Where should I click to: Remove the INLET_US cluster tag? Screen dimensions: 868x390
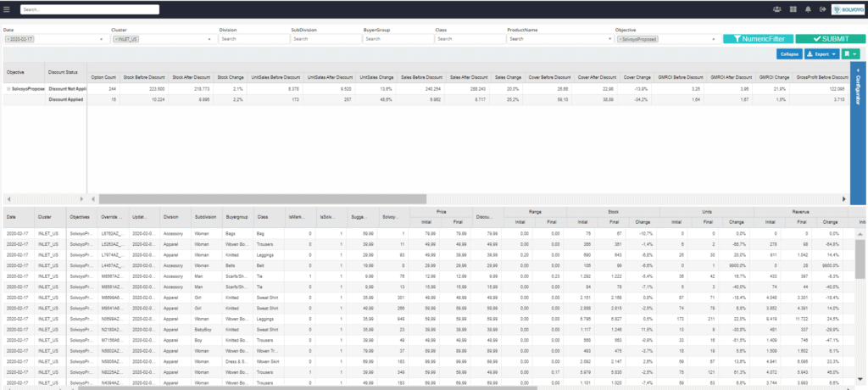[x=115, y=39]
